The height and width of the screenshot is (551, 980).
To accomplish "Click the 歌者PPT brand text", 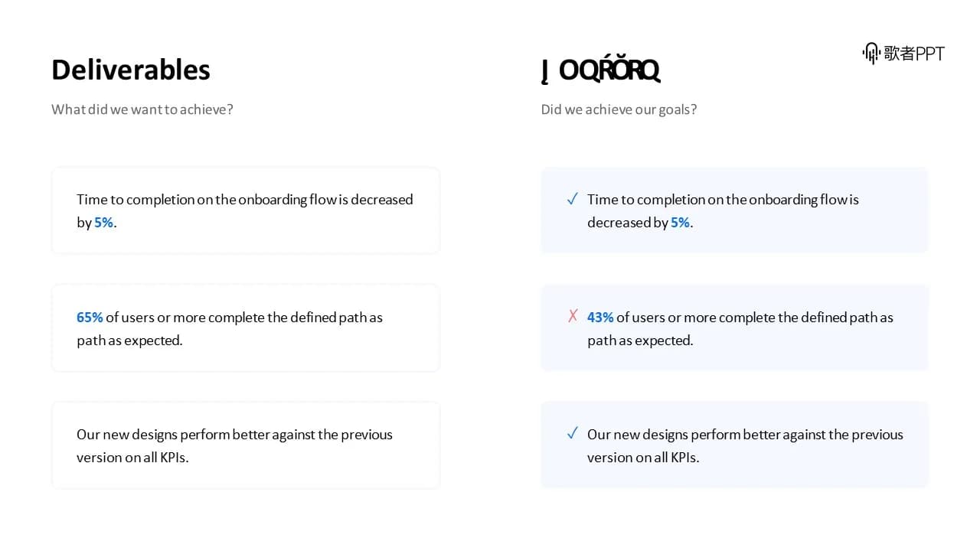I will click(914, 54).
